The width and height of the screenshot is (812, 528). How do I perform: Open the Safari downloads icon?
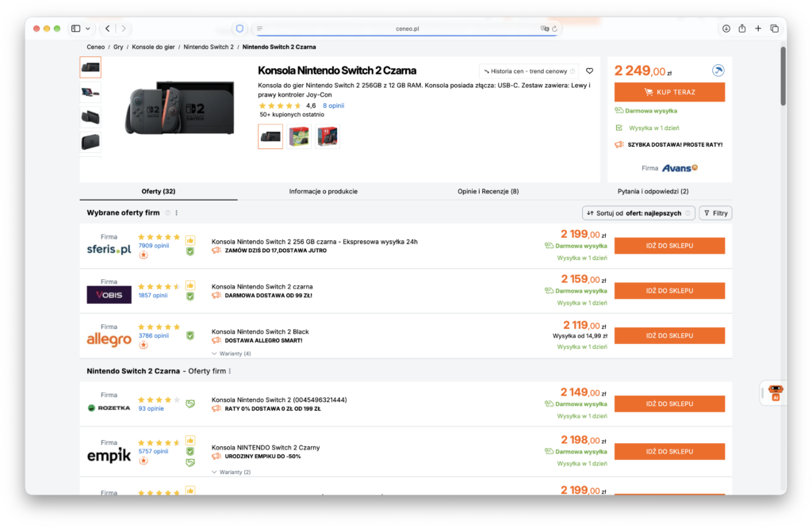pos(726,29)
